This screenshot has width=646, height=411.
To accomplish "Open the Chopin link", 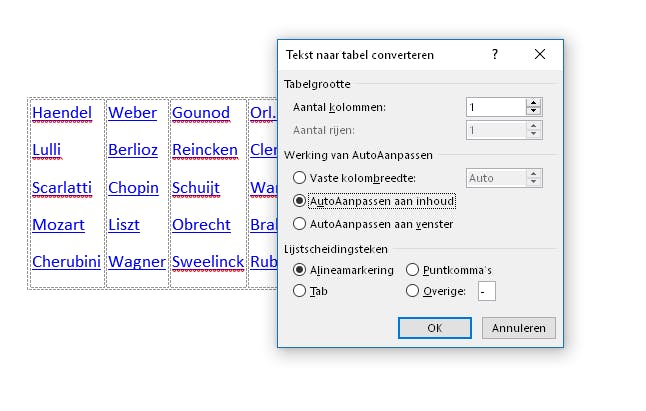I will 133,188.
